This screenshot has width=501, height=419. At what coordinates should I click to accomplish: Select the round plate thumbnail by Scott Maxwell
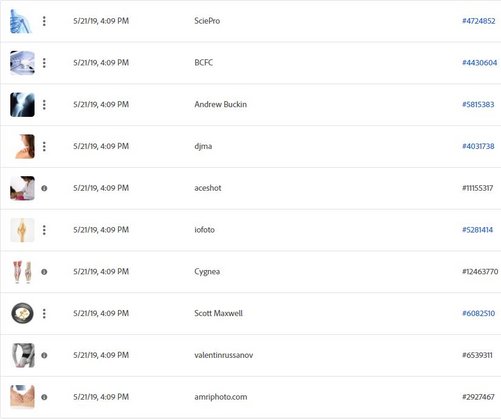point(22,313)
